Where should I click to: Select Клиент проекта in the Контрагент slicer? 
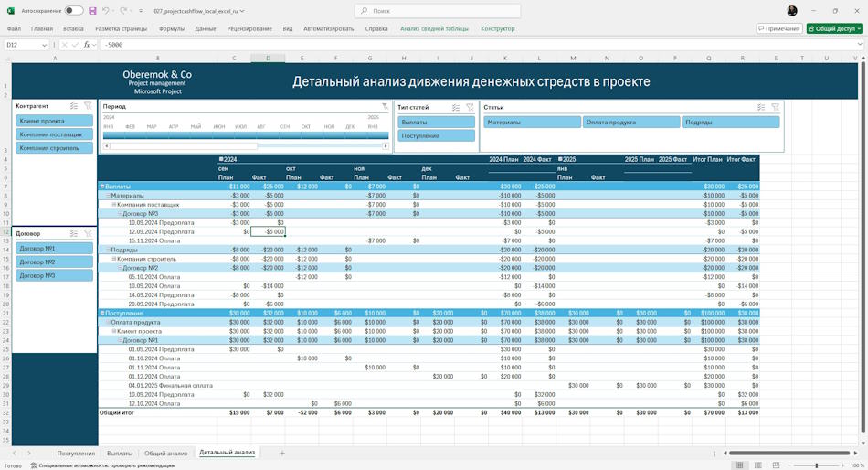[x=54, y=121]
